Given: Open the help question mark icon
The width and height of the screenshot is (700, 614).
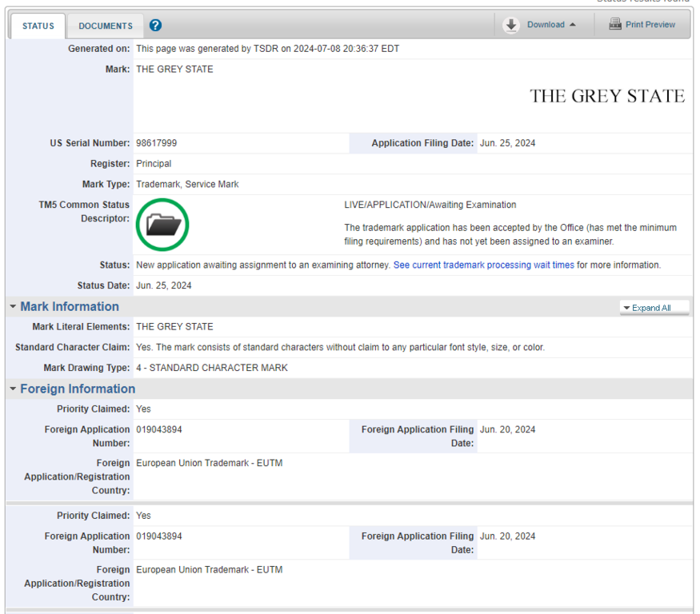Looking at the screenshot, I should point(155,26).
